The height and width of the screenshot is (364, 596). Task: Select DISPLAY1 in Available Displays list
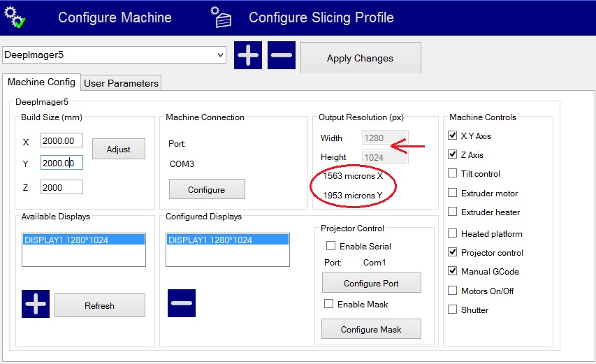pos(83,240)
